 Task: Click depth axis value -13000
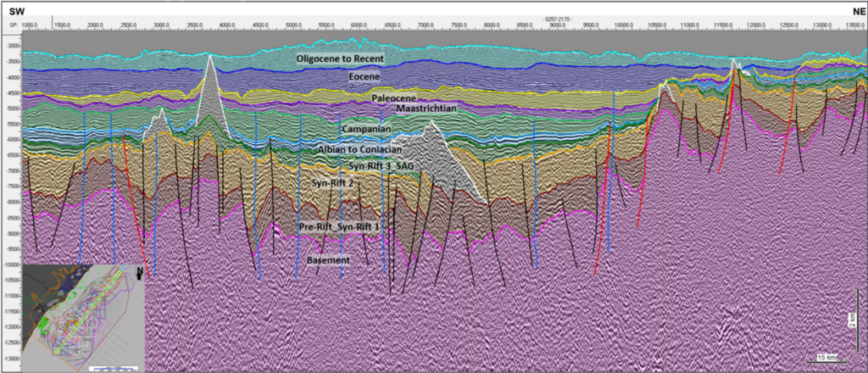click(x=12, y=359)
